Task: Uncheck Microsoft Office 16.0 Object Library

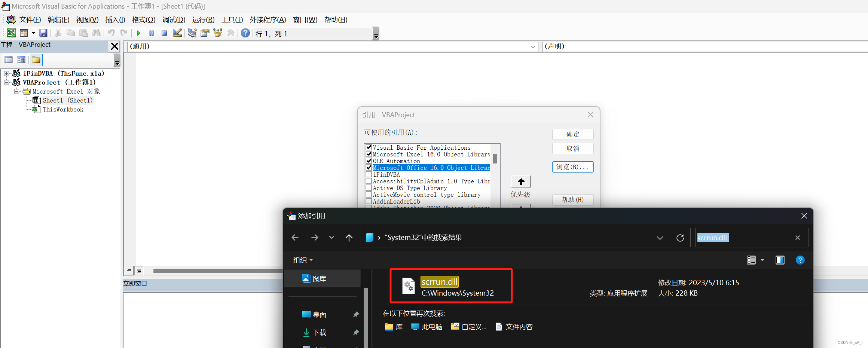Action: [x=369, y=168]
